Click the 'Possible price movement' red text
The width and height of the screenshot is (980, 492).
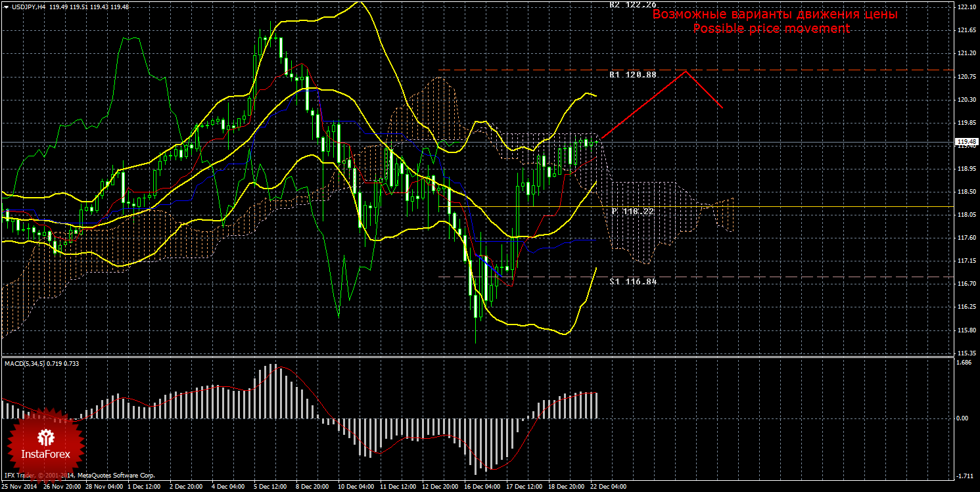point(772,29)
